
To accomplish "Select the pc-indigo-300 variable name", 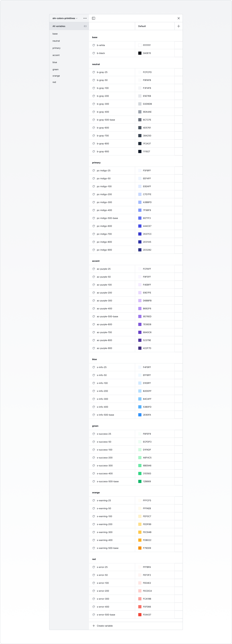I will click(x=104, y=202).
